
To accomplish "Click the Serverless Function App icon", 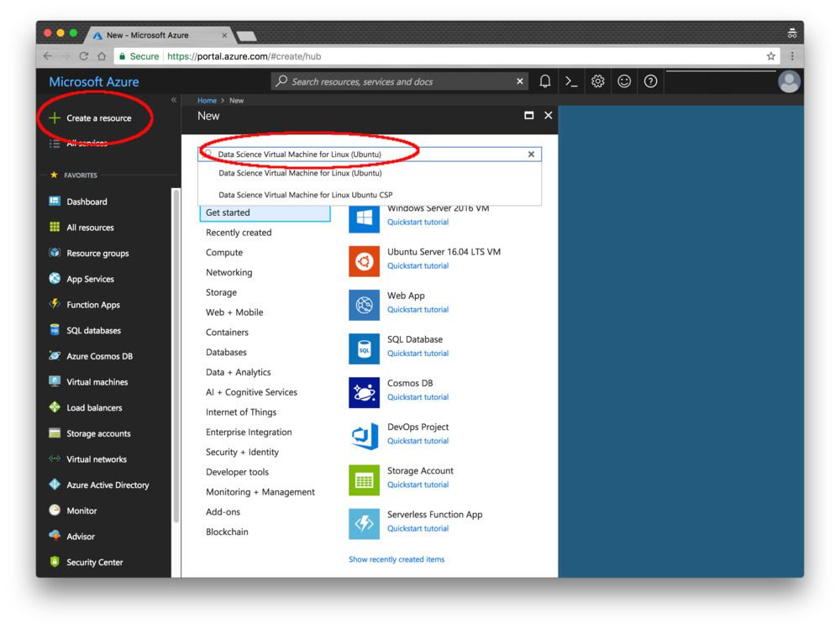I will click(364, 524).
